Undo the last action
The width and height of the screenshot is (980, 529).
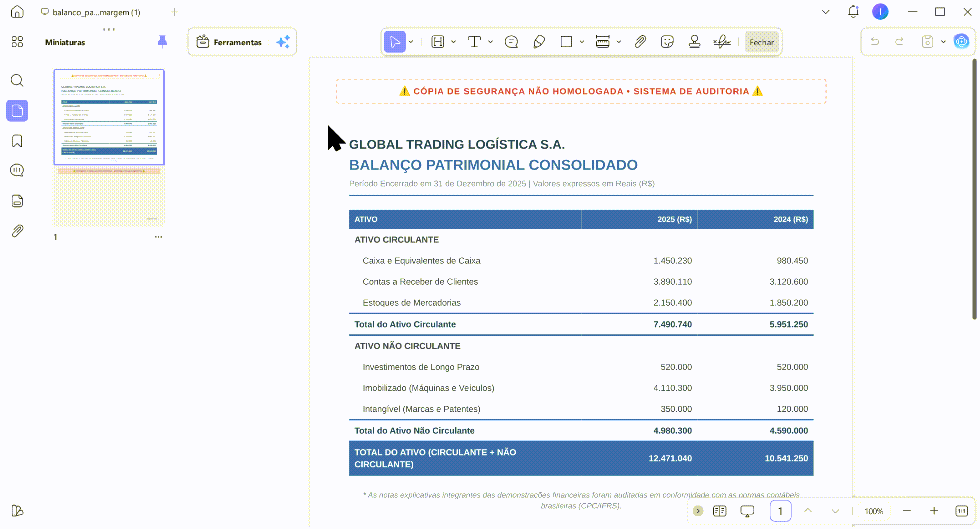[875, 42]
